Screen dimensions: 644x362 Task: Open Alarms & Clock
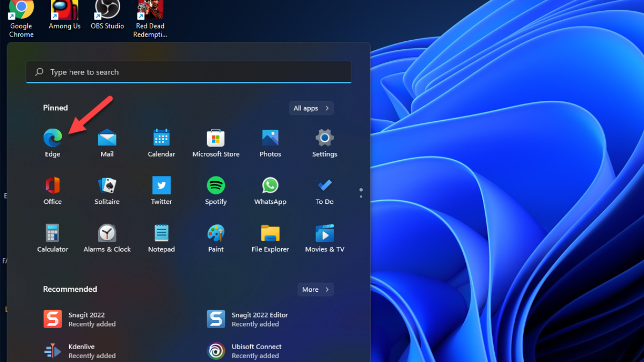[x=107, y=238]
